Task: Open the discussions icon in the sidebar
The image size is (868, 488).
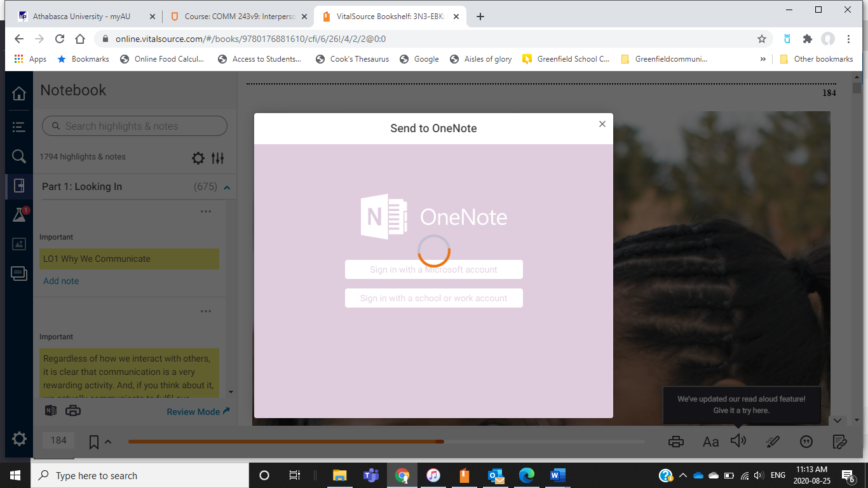Action: (18, 274)
